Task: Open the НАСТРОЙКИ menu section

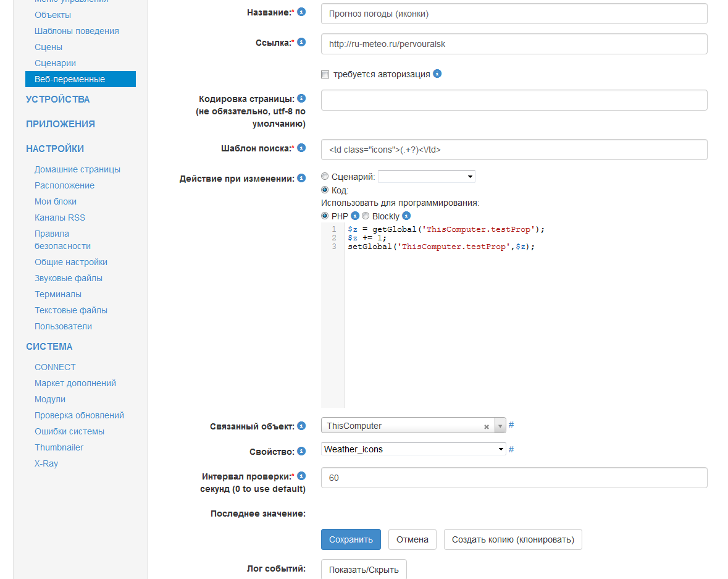Action: click(x=55, y=149)
